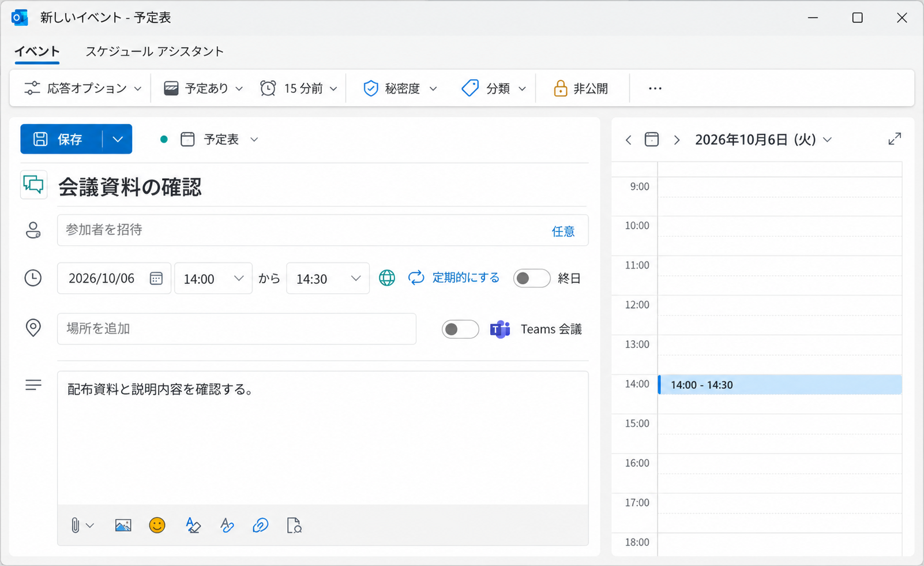The width and height of the screenshot is (924, 566).
Task: Open the emoji picker smiley icon
Action: point(157,525)
